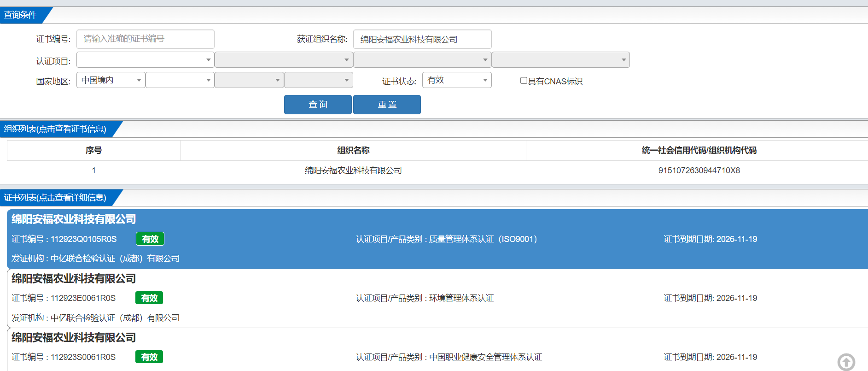Open the 中国境内 country dropdown
The image size is (868, 371).
pyautogui.click(x=111, y=80)
